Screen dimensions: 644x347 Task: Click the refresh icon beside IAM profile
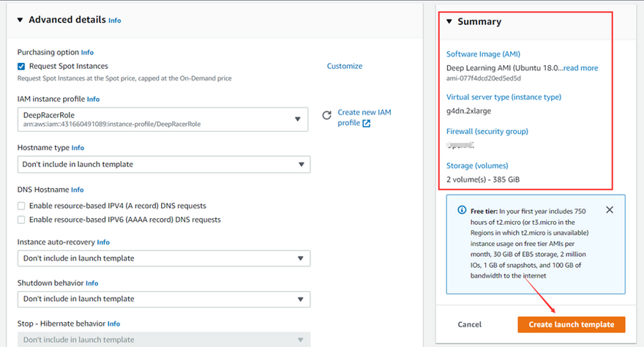[x=327, y=116]
